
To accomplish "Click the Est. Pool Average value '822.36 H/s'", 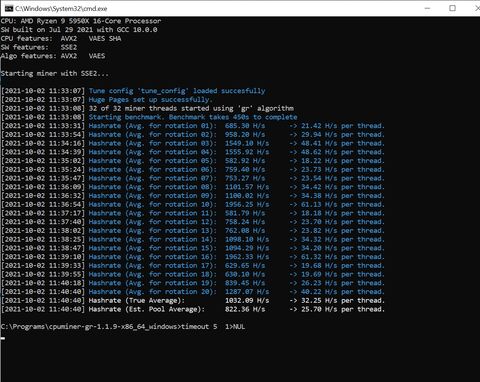I will point(245,309).
